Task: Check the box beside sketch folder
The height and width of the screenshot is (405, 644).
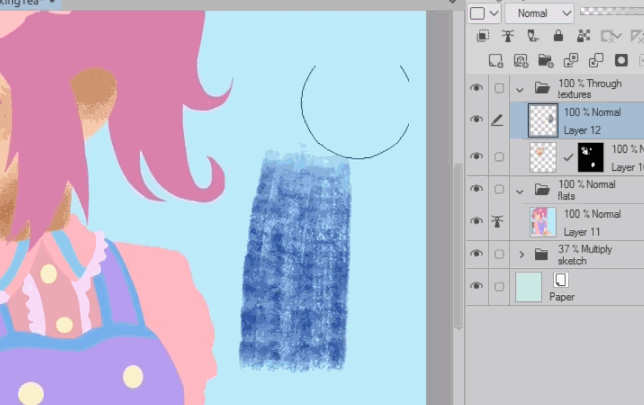Action: [499, 254]
